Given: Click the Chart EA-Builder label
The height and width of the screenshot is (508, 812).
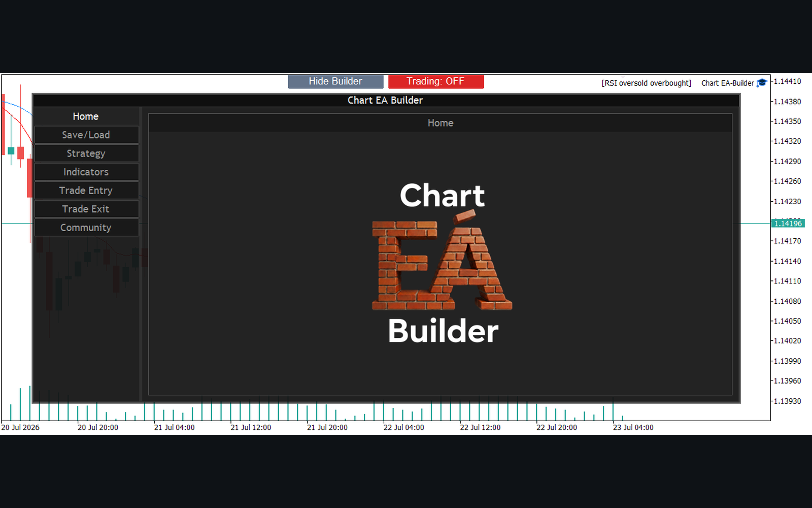Looking at the screenshot, I should pyautogui.click(x=728, y=83).
